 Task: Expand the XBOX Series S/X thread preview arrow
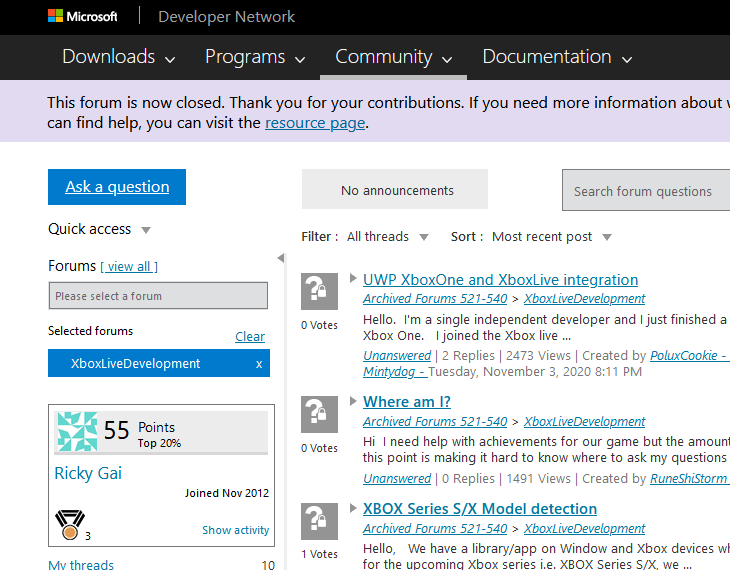click(353, 508)
